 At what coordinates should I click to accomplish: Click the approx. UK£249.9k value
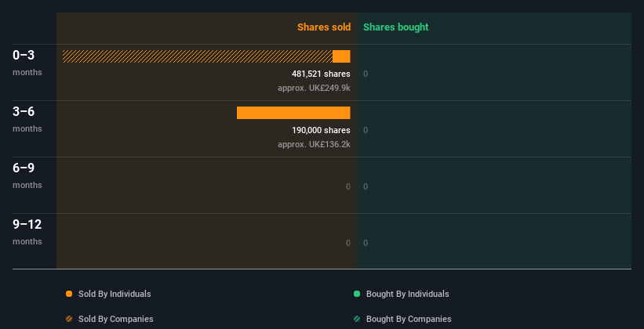coord(314,88)
